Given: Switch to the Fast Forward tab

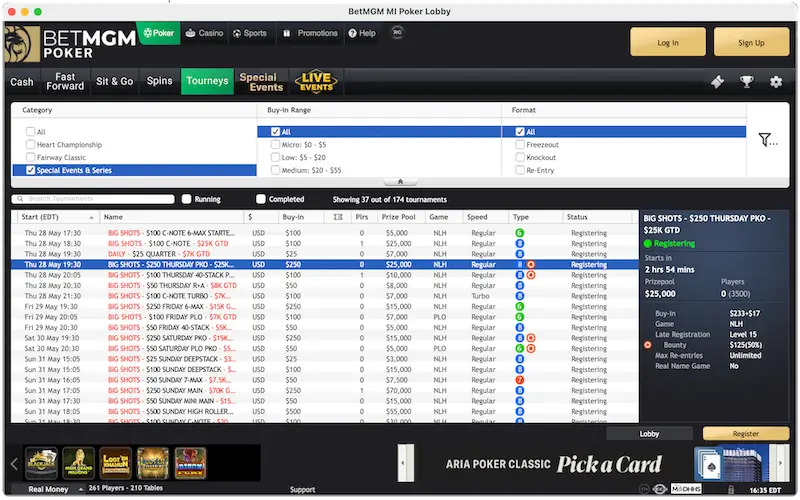Looking at the screenshot, I should click(65, 82).
